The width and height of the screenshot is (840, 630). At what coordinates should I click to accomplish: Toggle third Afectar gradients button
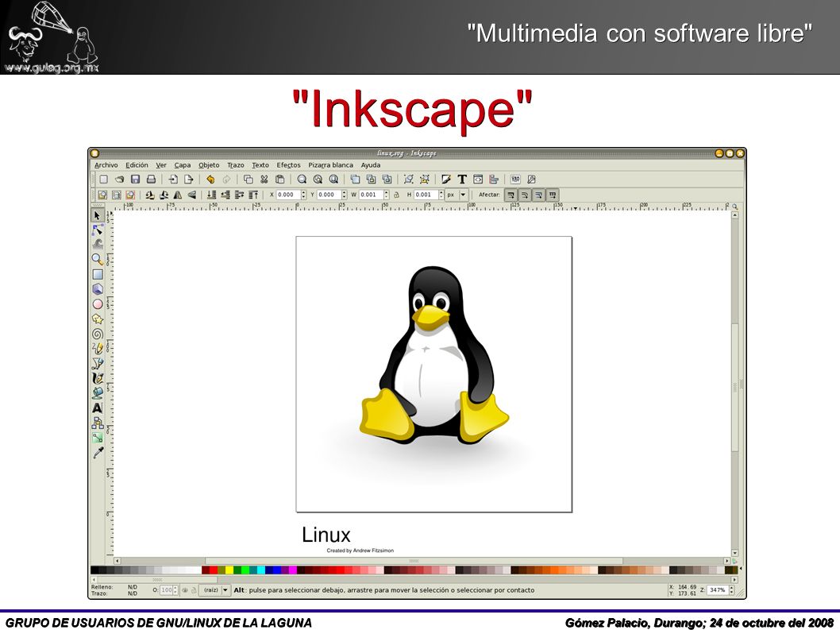pos(538,195)
